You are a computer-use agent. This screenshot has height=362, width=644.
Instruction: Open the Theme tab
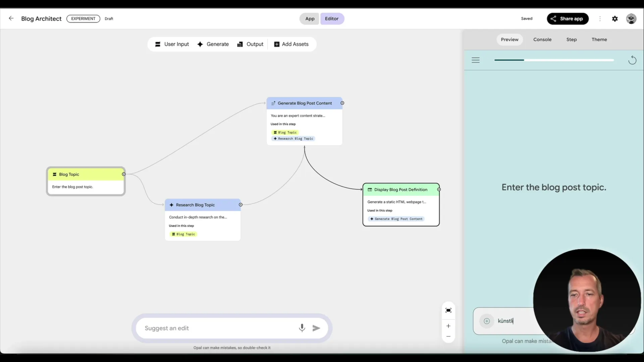point(599,39)
